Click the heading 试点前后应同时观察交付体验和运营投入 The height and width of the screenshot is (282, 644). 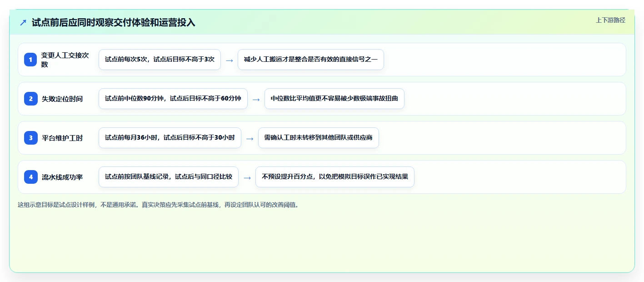coord(114,22)
